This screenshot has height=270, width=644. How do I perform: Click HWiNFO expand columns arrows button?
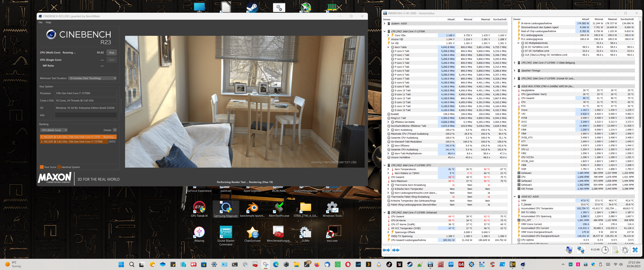tap(386, 250)
